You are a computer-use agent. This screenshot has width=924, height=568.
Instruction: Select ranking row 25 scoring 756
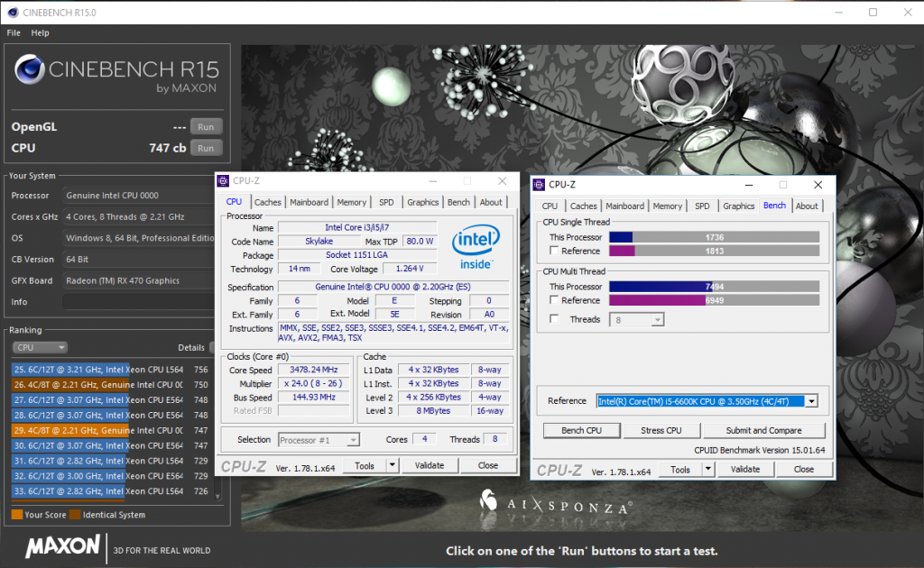pyautogui.click(x=111, y=370)
